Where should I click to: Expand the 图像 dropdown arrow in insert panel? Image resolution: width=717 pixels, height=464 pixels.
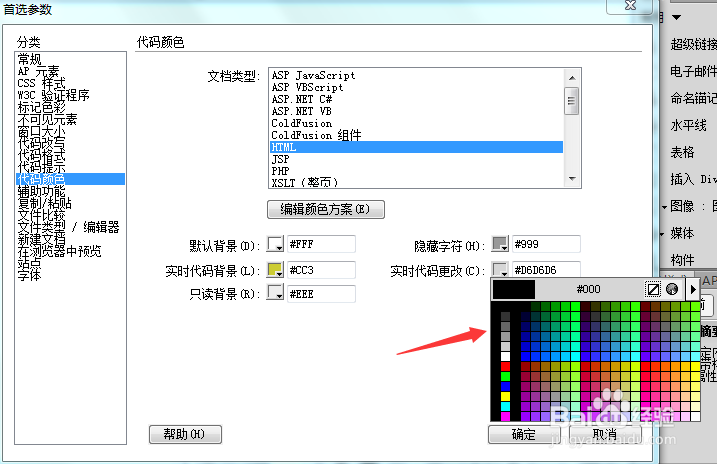tap(664, 207)
